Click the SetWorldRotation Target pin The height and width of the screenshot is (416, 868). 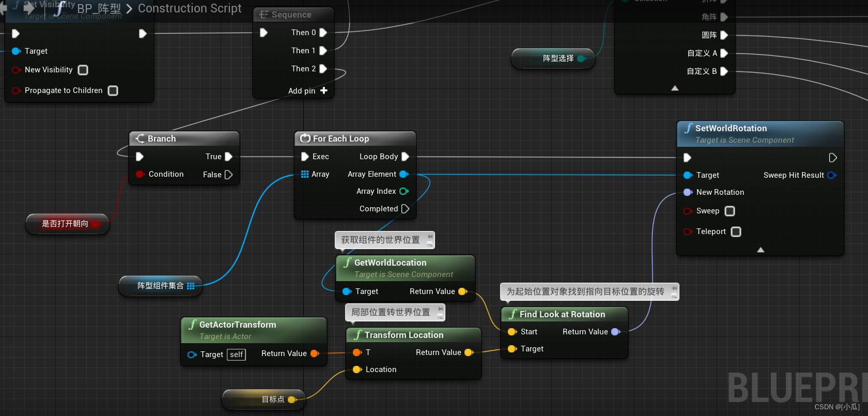coord(688,175)
